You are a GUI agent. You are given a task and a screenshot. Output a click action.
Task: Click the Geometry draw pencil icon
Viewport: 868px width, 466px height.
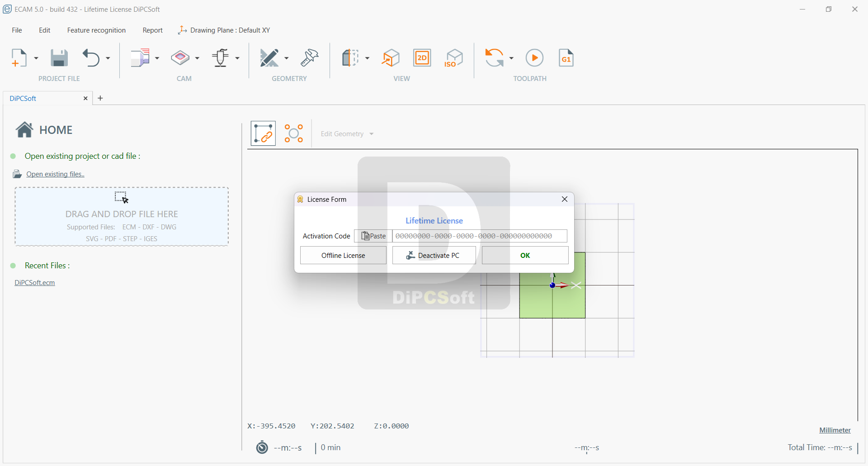tap(269, 58)
